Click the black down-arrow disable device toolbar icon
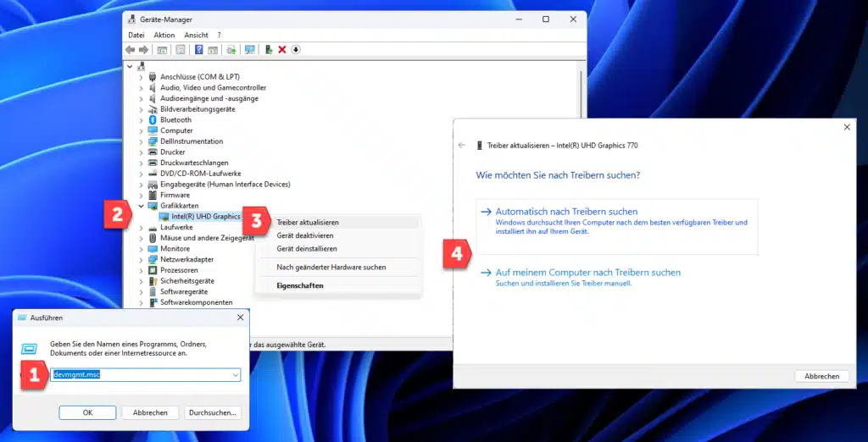Screen dimensions: 868x442 point(296,50)
